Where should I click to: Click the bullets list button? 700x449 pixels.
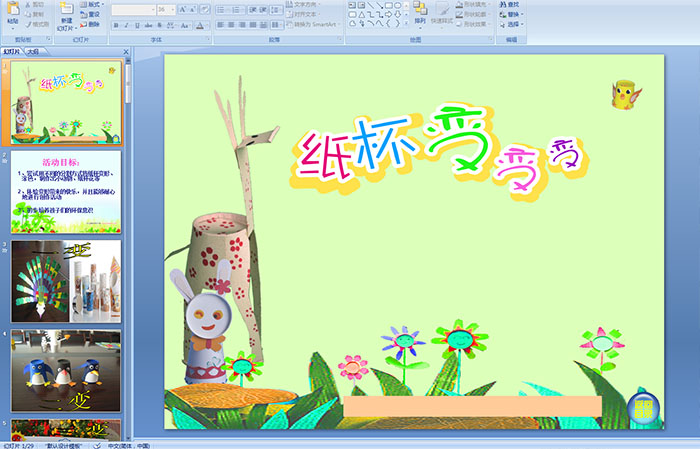223,9
